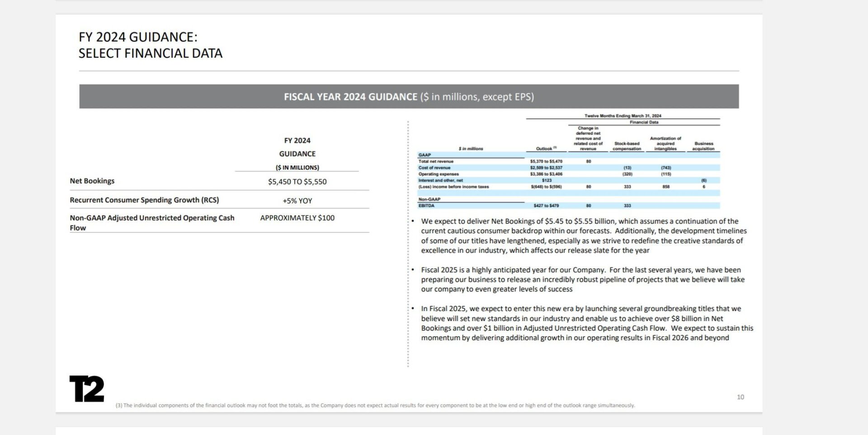Click the 'FISCAL YEAR 2024 GUIDANCE' gray banner
The width and height of the screenshot is (868, 435).
coord(409,96)
